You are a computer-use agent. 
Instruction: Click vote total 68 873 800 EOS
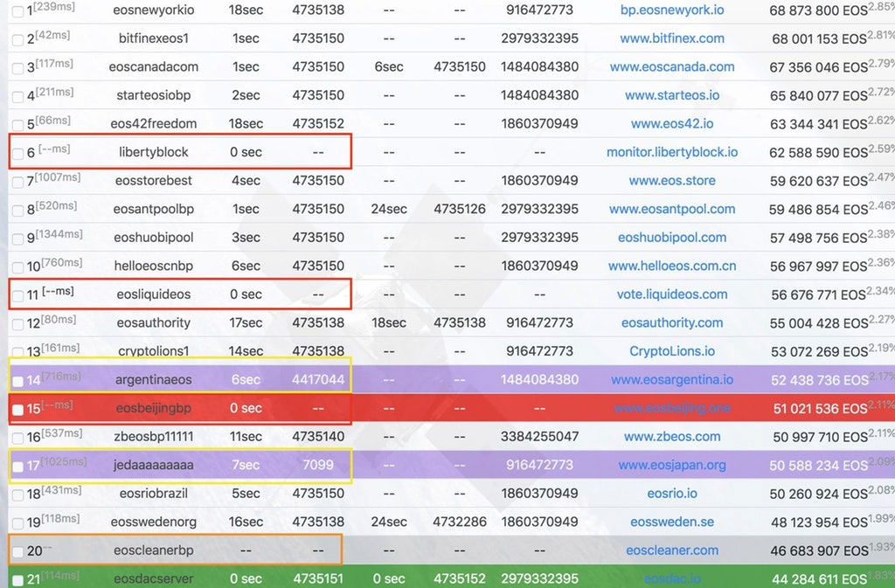tap(818, 10)
